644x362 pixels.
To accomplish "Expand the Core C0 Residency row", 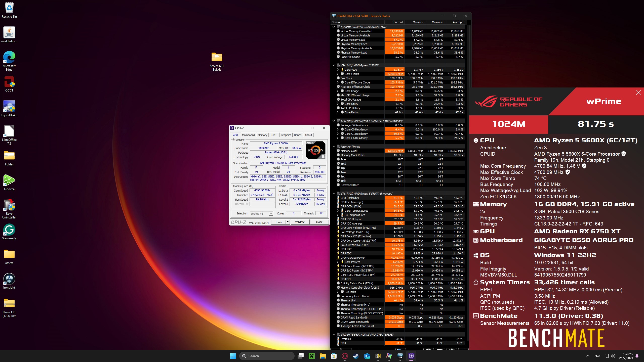I will point(338,129).
